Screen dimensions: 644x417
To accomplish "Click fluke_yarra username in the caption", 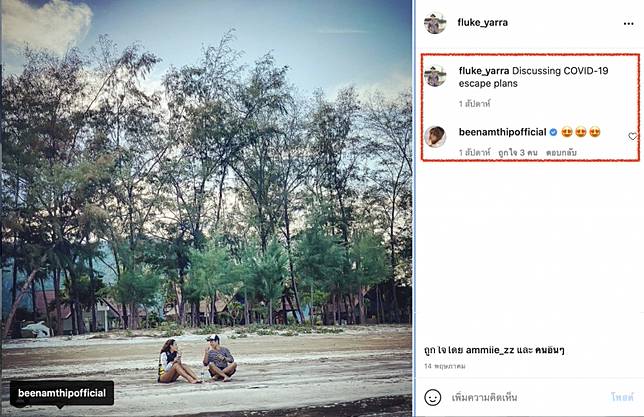I will [x=484, y=71].
